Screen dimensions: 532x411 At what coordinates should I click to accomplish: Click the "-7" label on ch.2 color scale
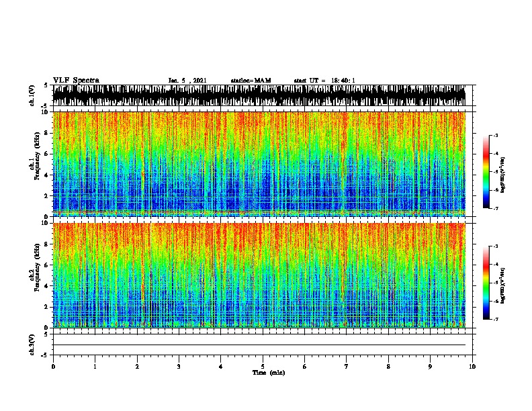pyautogui.click(x=496, y=319)
